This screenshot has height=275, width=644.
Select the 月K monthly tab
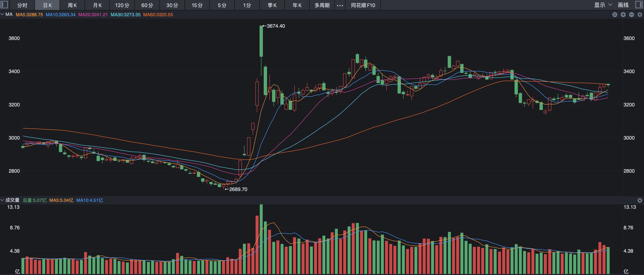click(97, 5)
